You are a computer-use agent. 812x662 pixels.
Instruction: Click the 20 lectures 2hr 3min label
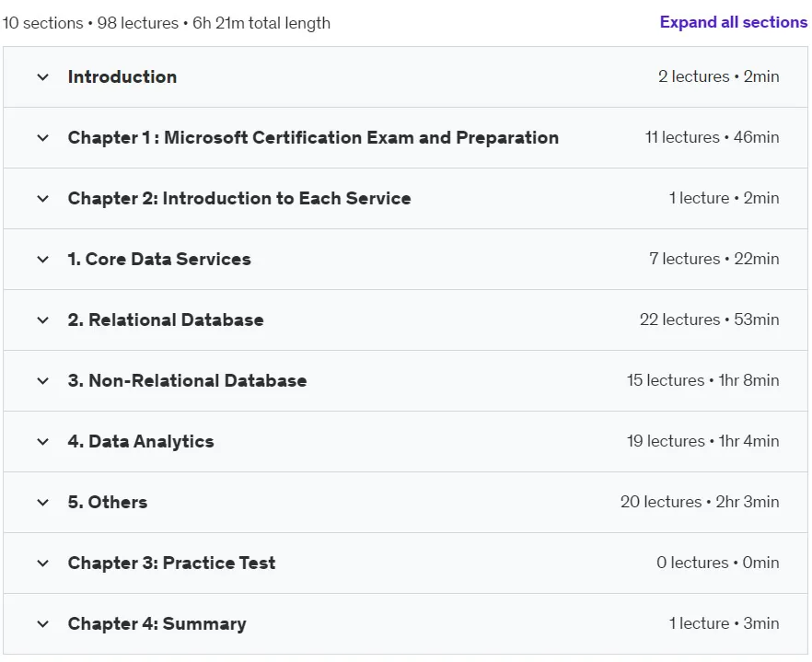[x=700, y=502]
